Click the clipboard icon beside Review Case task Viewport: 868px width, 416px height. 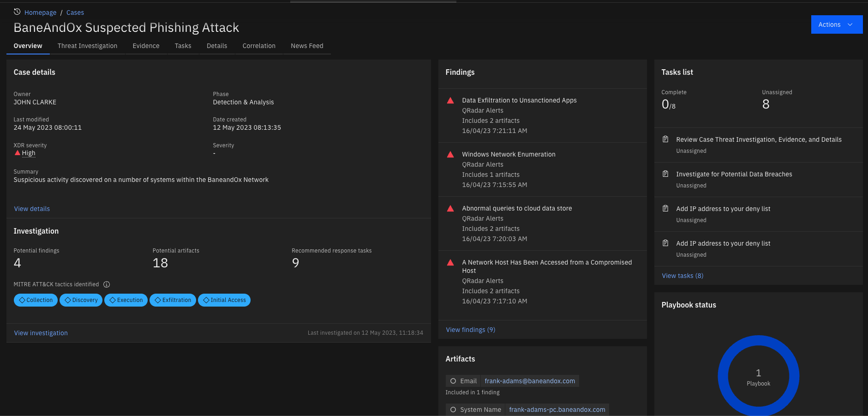[x=665, y=139]
